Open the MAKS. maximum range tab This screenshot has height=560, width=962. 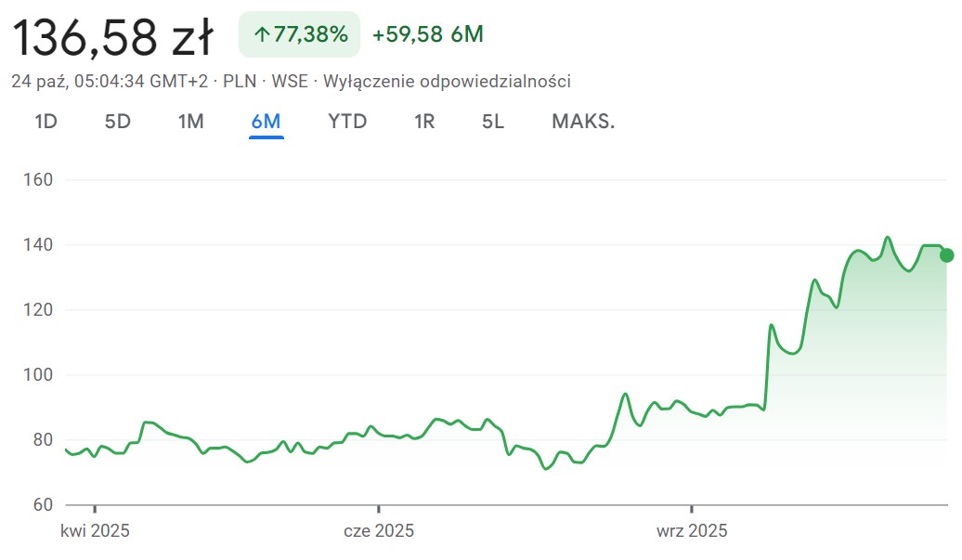pos(583,122)
